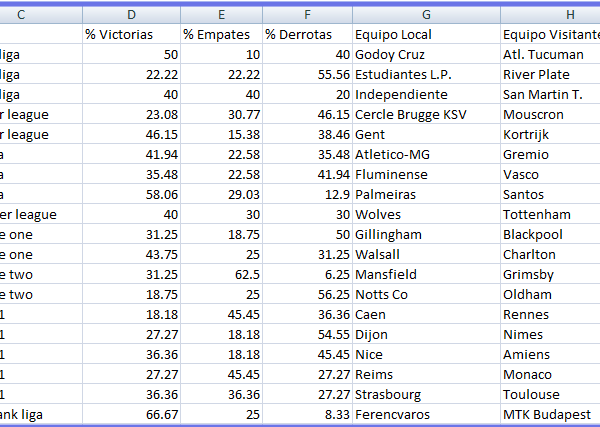Select the Independiente cell

(x=426, y=95)
